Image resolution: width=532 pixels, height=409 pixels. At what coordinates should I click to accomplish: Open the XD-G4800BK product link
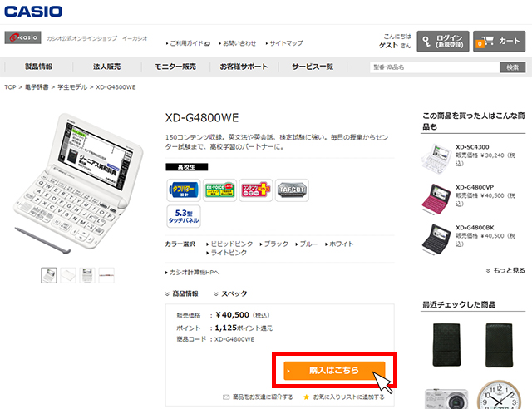pyautogui.click(x=475, y=228)
